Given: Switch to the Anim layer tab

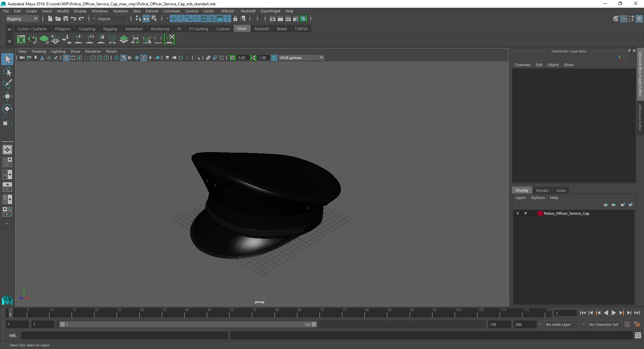Looking at the screenshot, I should [561, 191].
